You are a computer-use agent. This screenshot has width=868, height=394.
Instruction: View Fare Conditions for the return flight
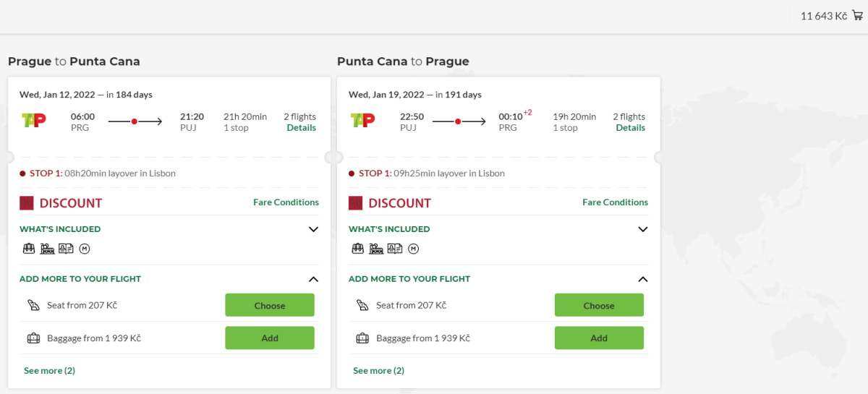click(615, 202)
